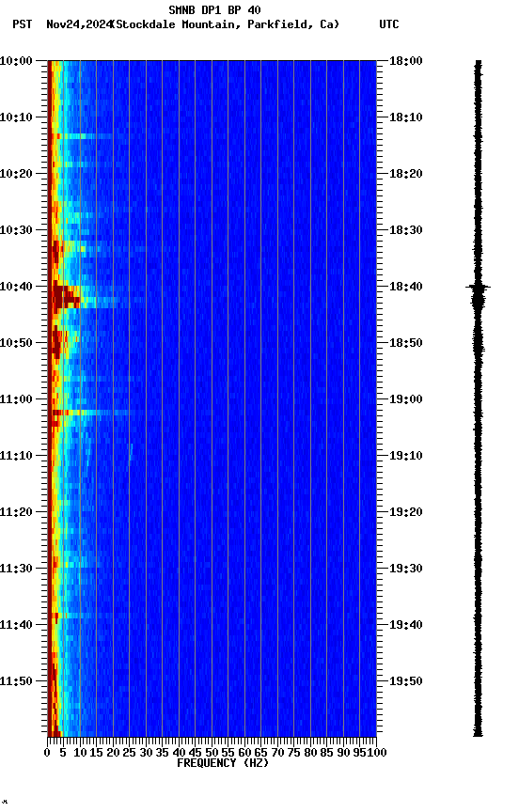Click the '20' frequency axis label
Screen dimensions: 519x812
tap(113, 754)
